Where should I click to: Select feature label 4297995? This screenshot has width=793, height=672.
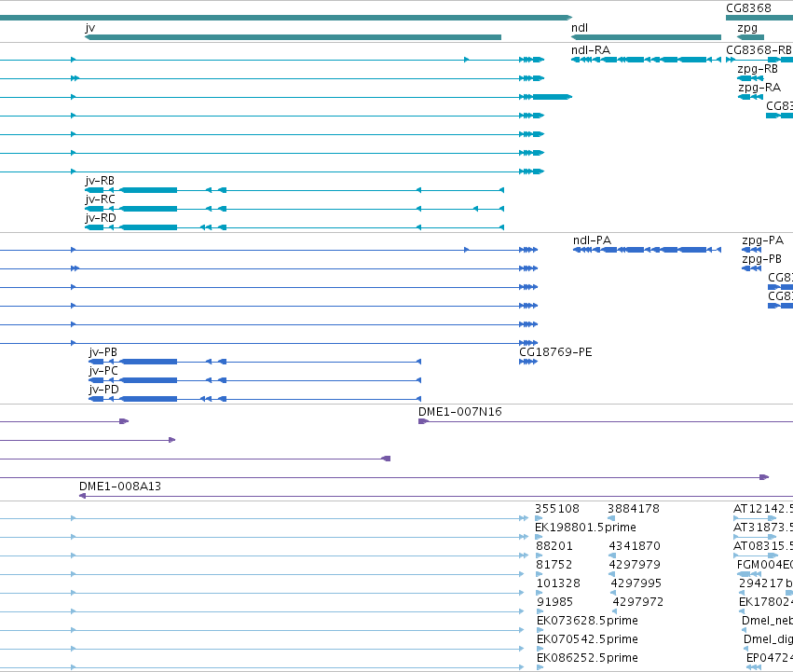click(x=636, y=583)
